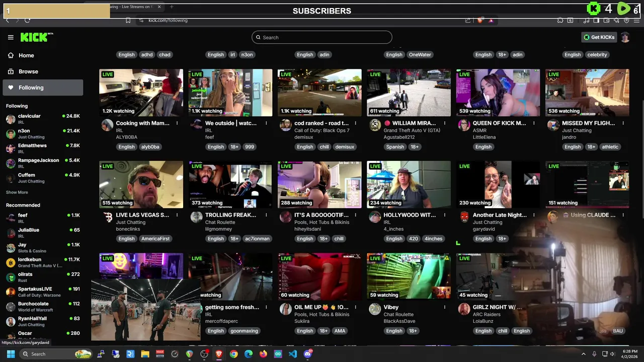Show hidden system tray icons
644x362 pixels.
point(583,354)
